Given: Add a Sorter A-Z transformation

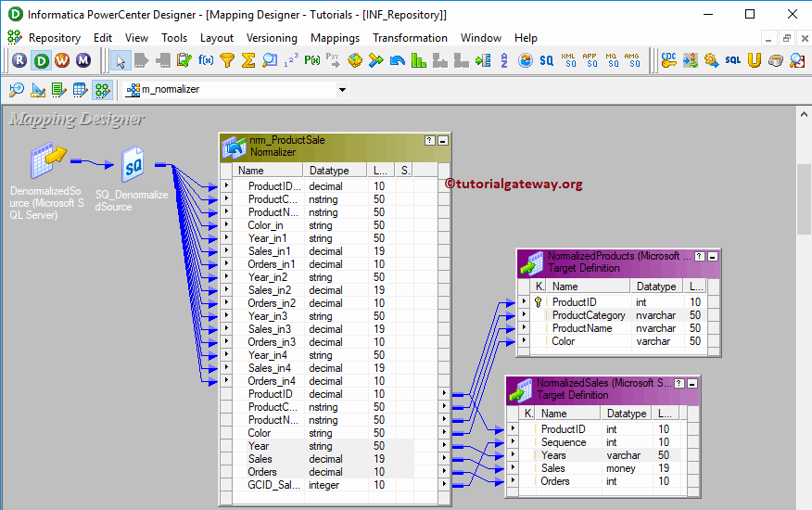Looking at the screenshot, I should (504, 60).
